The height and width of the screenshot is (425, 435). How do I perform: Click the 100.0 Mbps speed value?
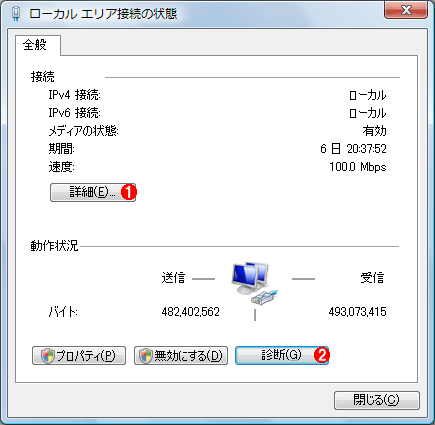pyautogui.click(x=358, y=167)
